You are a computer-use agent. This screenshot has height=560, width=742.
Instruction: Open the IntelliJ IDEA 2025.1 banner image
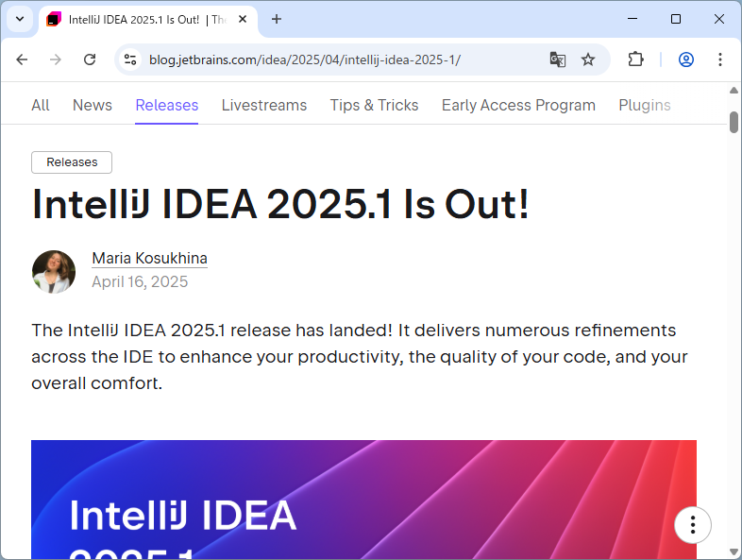click(x=363, y=500)
